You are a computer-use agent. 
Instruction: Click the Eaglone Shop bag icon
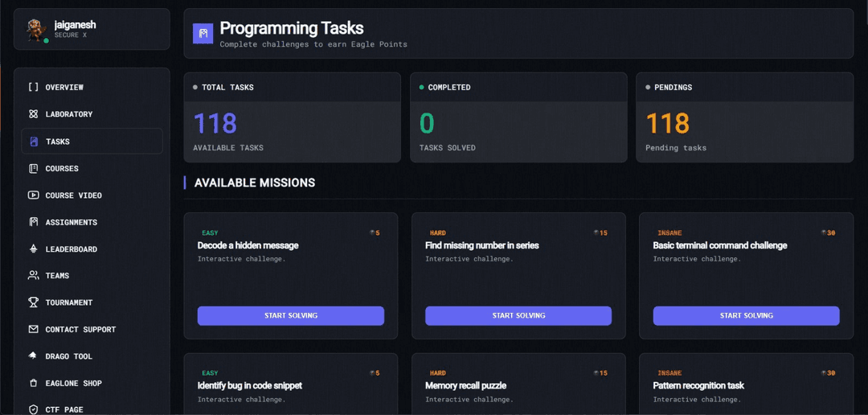(33, 384)
